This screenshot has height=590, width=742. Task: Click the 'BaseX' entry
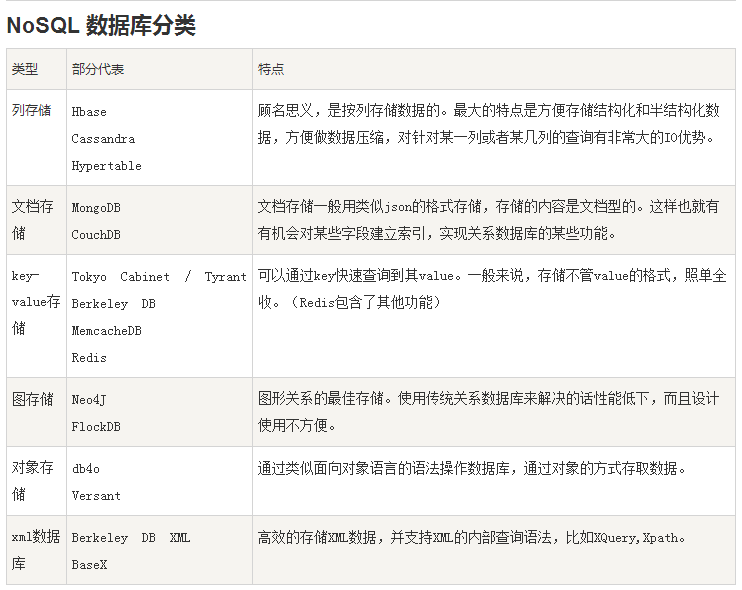(89, 565)
